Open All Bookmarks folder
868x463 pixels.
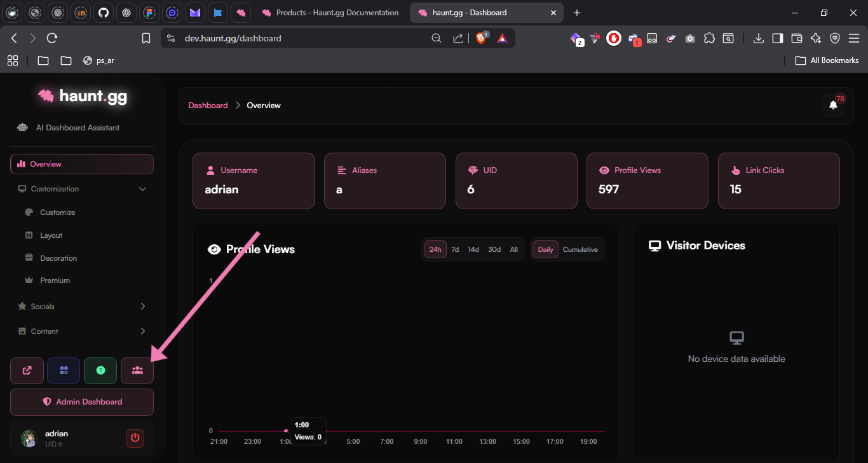(x=827, y=60)
